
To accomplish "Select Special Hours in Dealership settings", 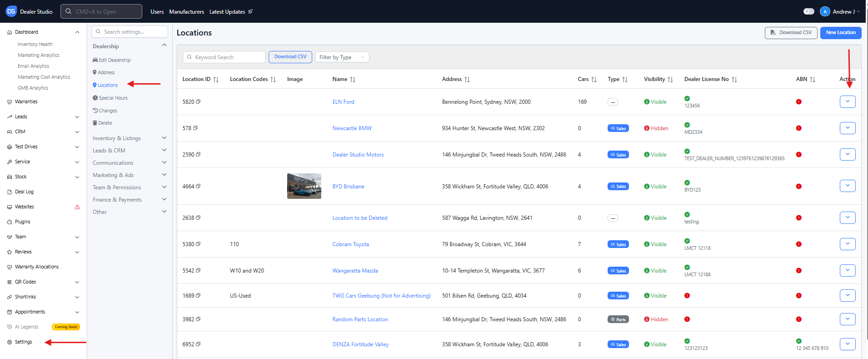I will coord(113,98).
